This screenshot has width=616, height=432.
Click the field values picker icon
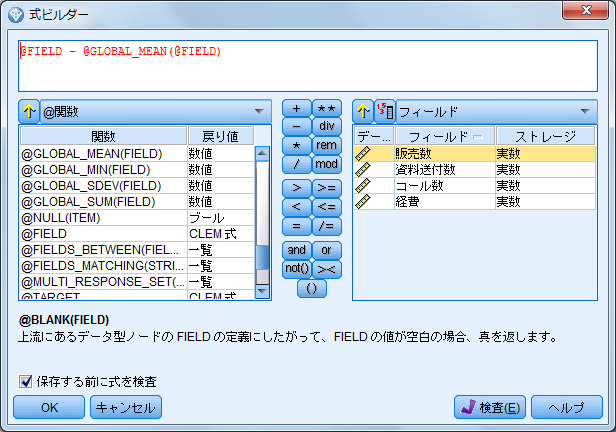[x=385, y=112]
